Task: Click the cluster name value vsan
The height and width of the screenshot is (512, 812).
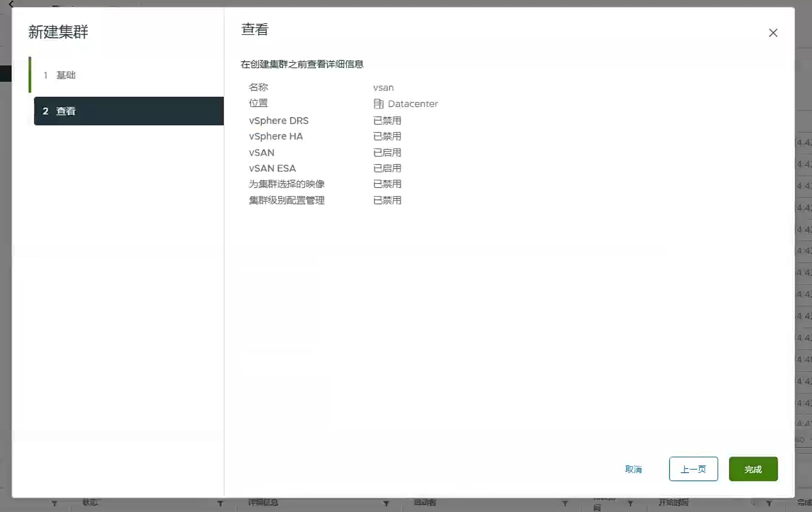Action: (383, 87)
